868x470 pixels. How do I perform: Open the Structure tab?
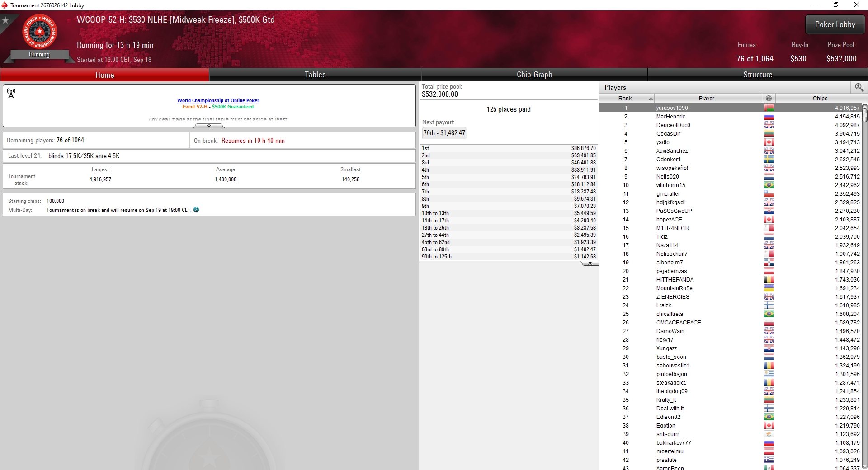coord(758,75)
